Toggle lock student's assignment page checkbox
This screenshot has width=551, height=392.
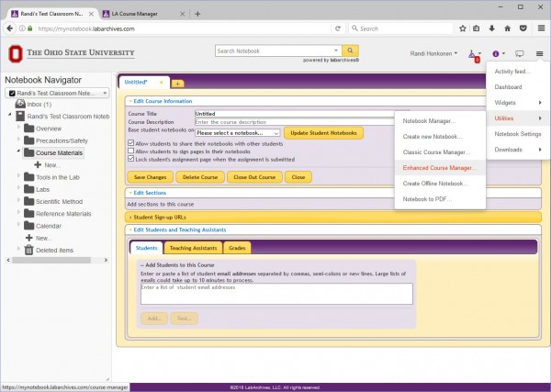coord(131,159)
